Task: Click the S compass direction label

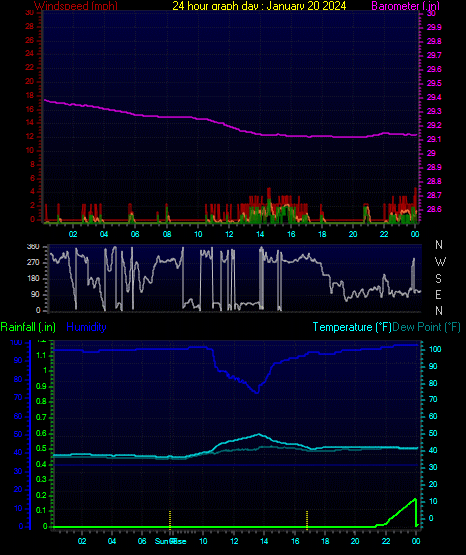Action: 438,279
